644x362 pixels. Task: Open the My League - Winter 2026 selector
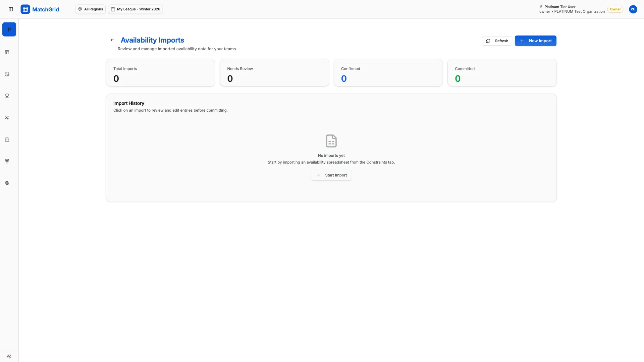136,9
